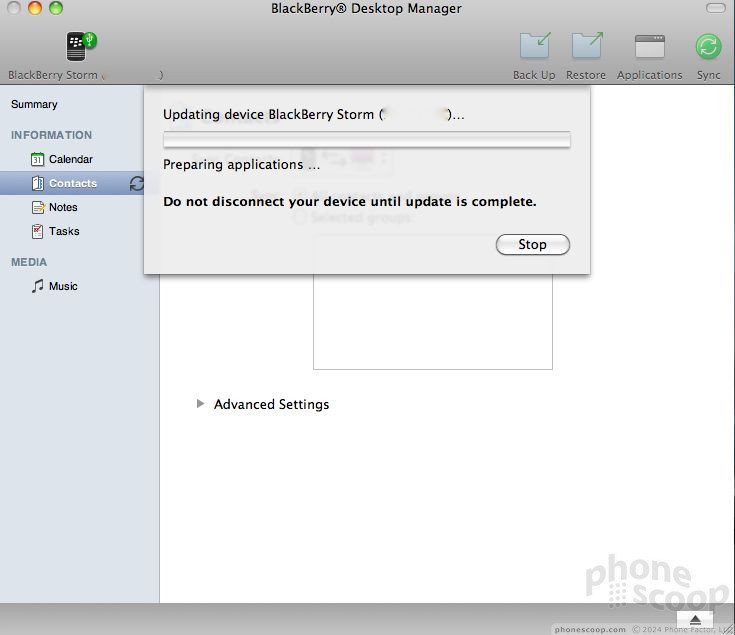Image resolution: width=735 pixels, height=635 pixels.
Task: Click the BlackBerry Storm device icon
Action: coord(81,46)
